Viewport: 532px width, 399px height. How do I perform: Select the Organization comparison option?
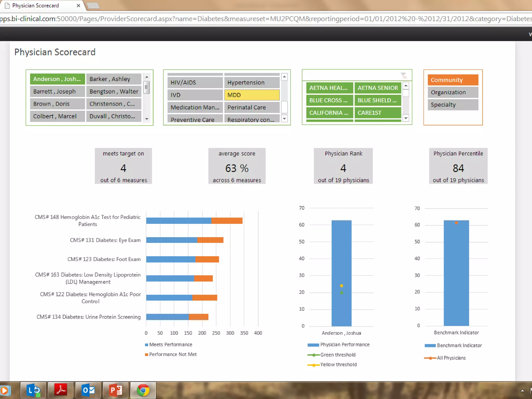(x=453, y=92)
